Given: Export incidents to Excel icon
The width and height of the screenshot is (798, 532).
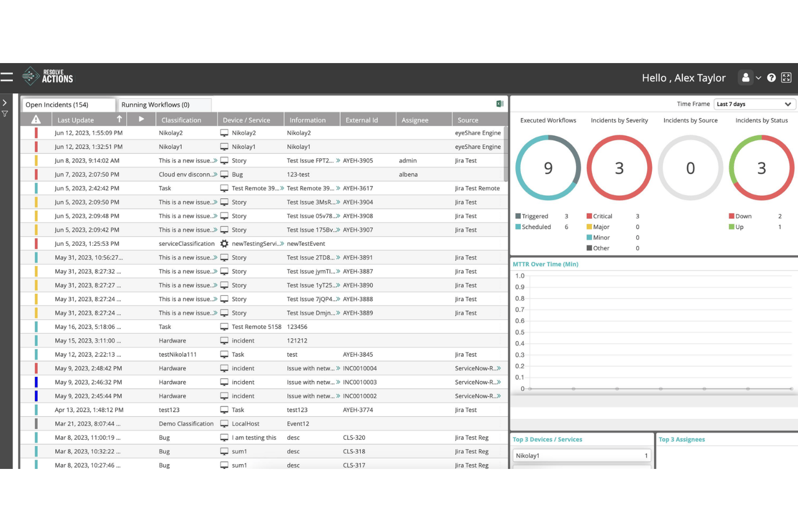Looking at the screenshot, I should [500, 103].
